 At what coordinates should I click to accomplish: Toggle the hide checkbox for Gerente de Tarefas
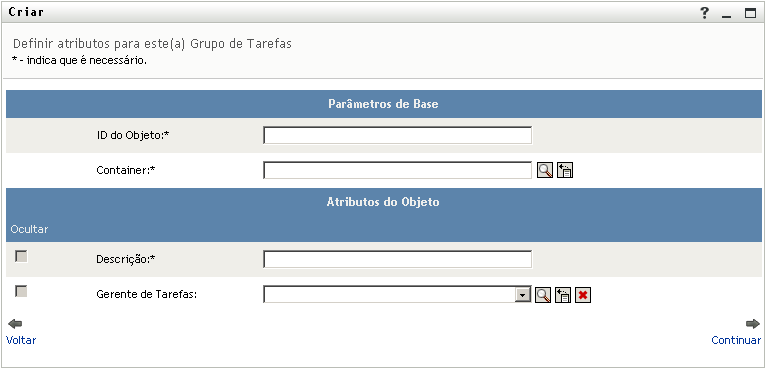click(x=21, y=292)
